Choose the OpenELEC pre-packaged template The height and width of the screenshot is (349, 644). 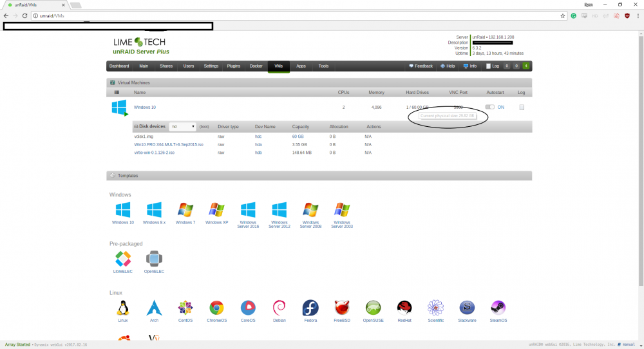pos(154,259)
